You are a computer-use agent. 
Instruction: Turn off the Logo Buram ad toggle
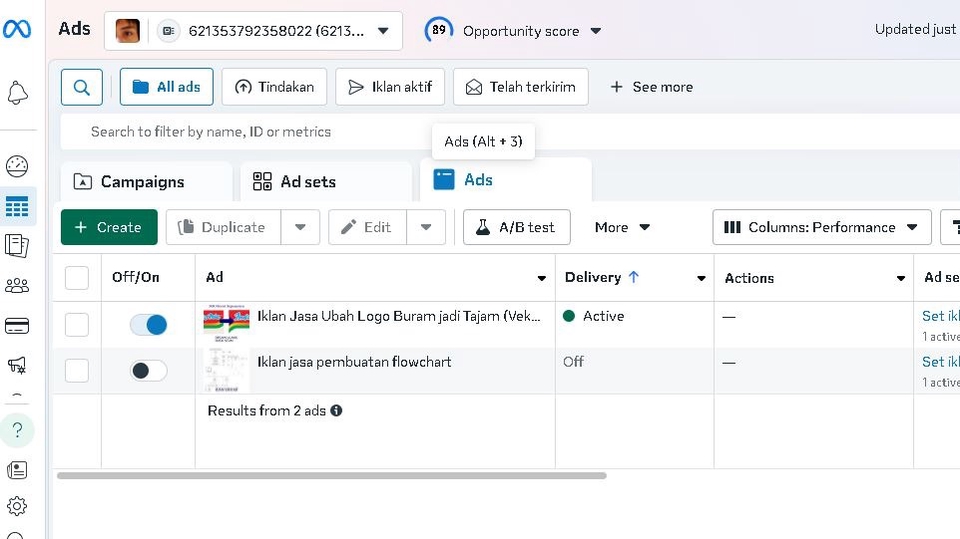pyautogui.click(x=148, y=325)
